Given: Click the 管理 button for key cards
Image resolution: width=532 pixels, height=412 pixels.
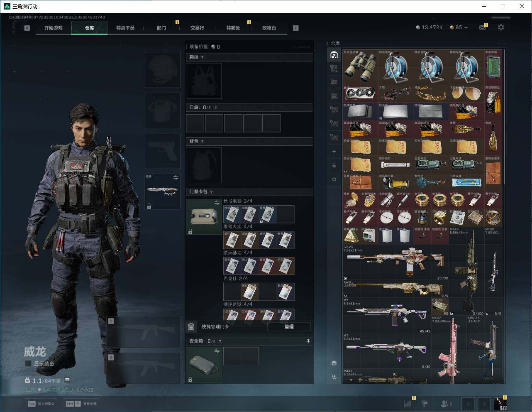Looking at the screenshot, I should tap(289, 327).
